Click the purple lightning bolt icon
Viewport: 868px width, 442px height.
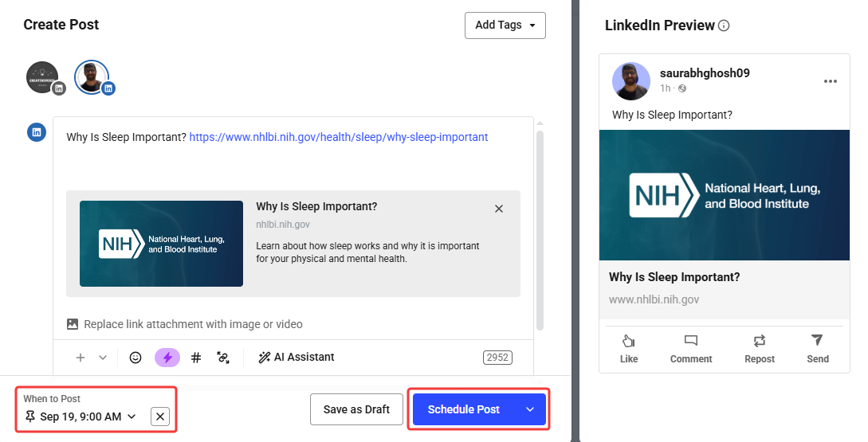tap(167, 358)
